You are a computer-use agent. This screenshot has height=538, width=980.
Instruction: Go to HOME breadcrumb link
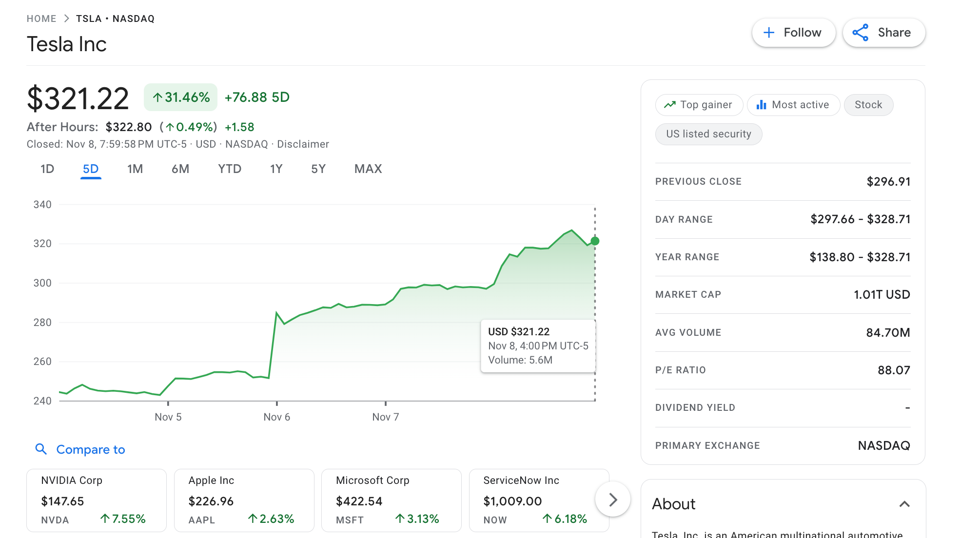pos(41,19)
